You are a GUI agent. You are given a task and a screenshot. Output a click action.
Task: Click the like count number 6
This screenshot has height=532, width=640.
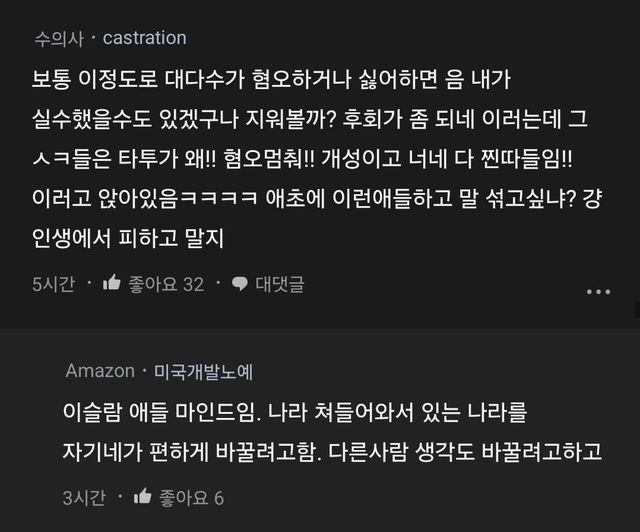point(219,496)
